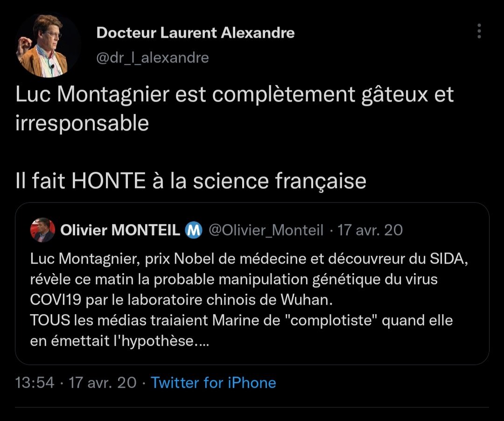Open the @dr_l_alexandre handle

coord(152,57)
